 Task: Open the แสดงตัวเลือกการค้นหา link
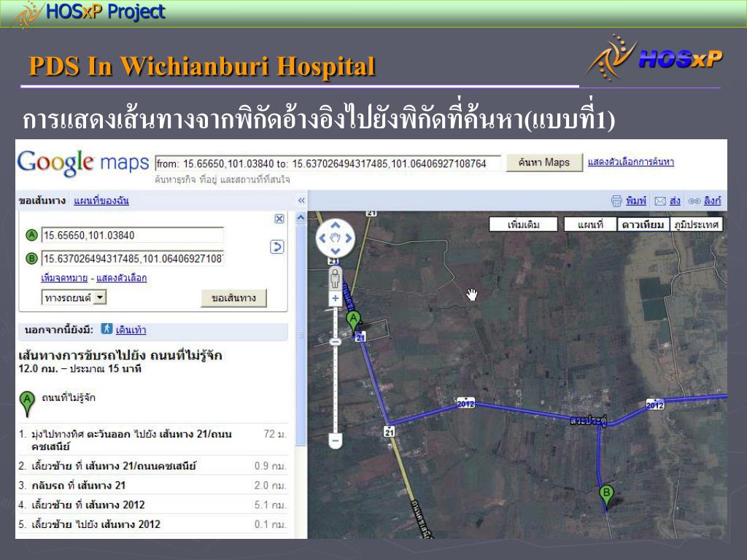pos(631,162)
